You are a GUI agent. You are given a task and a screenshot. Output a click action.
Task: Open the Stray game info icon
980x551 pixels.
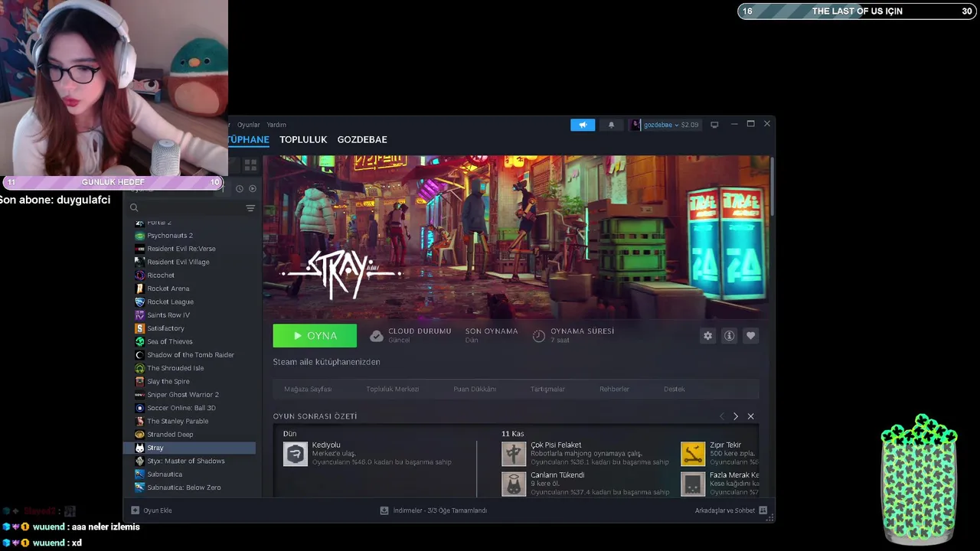[x=729, y=336]
